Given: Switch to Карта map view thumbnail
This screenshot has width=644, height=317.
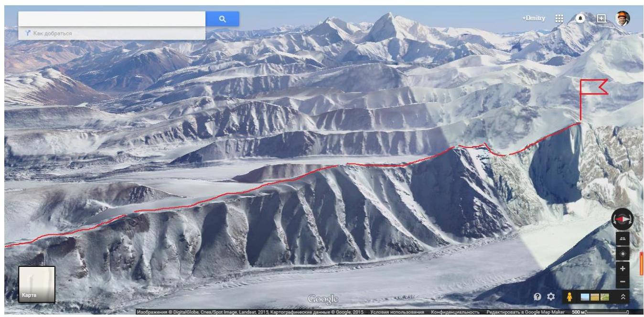Looking at the screenshot, I should [37, 285].
